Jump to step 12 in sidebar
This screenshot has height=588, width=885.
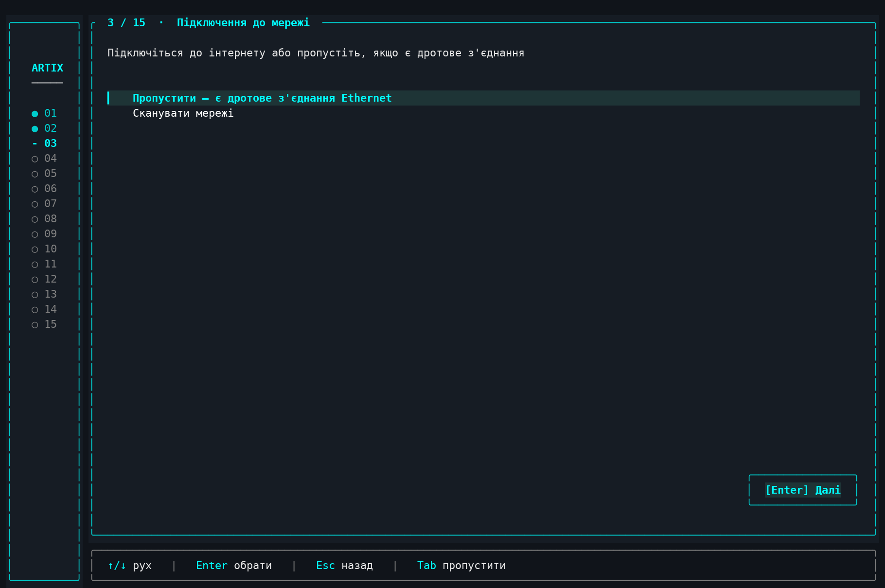(44, 279)
